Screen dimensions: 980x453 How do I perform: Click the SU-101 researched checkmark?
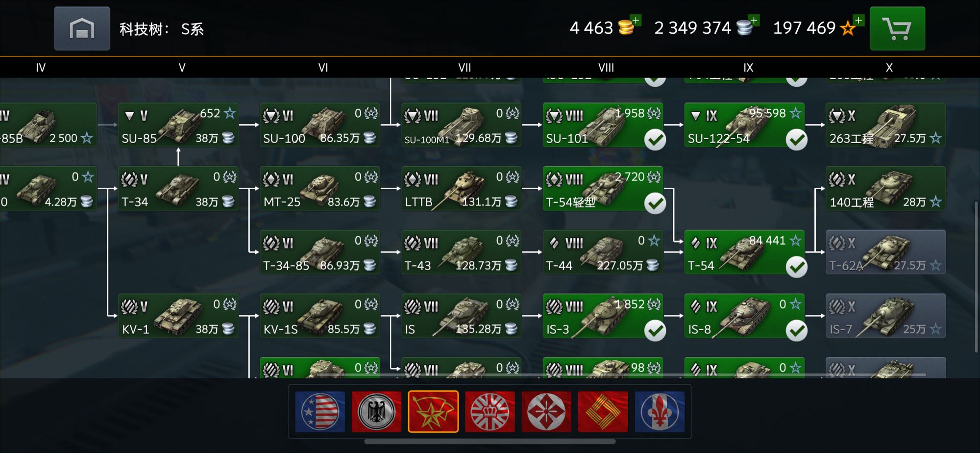(655, 140)
